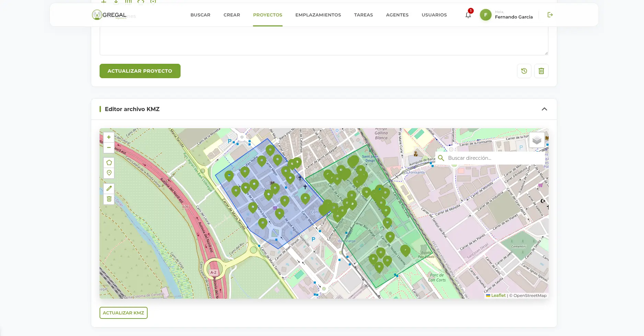Click the Gregal logo
This screenshot has height=336, width=644.
pos(109,15)
